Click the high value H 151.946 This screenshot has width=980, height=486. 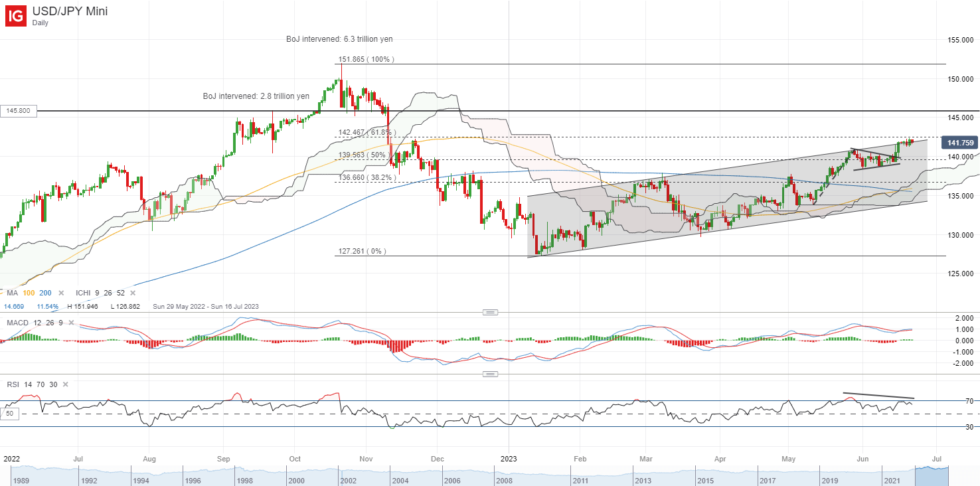point(83,306)
